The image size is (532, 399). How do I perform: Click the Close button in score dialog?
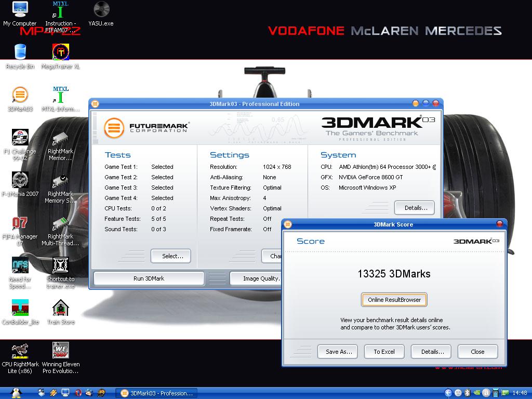pos(478,352)
